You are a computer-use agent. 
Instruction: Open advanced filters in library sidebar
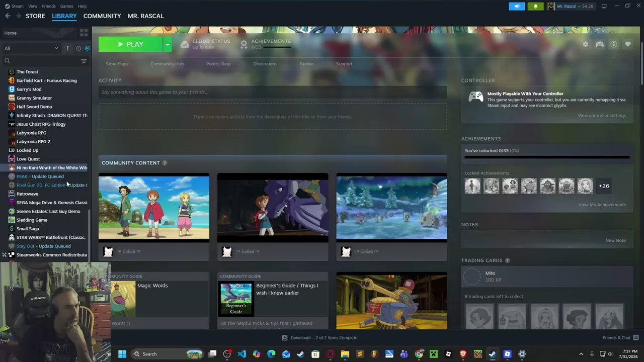tap(84, 61)
